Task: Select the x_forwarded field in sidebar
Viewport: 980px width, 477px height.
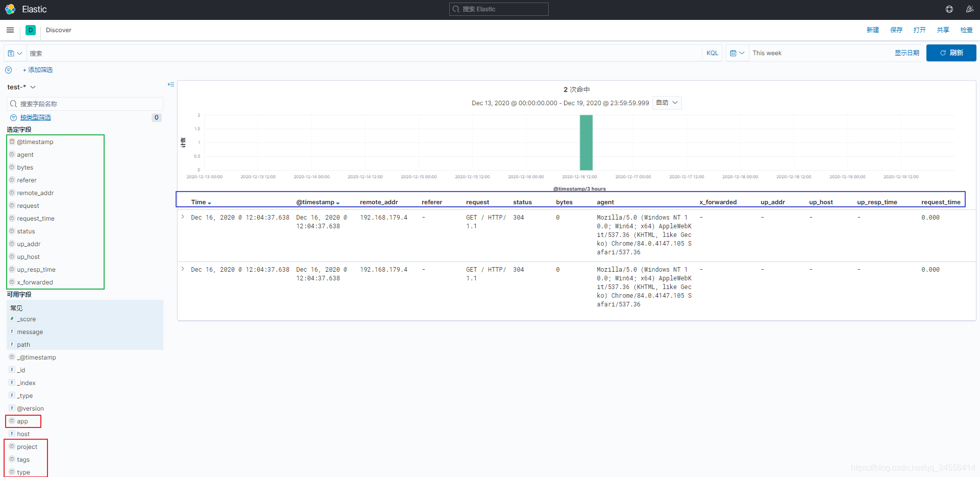Action: (x=35, y=282)
